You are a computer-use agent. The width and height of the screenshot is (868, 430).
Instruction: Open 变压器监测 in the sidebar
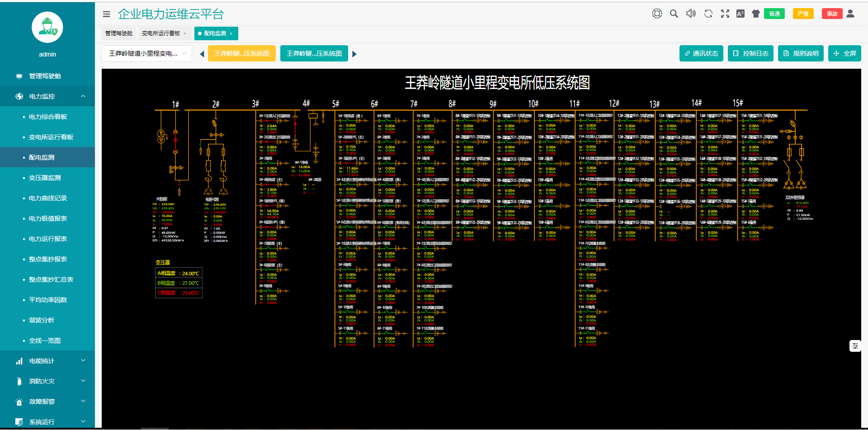point(47,178)
